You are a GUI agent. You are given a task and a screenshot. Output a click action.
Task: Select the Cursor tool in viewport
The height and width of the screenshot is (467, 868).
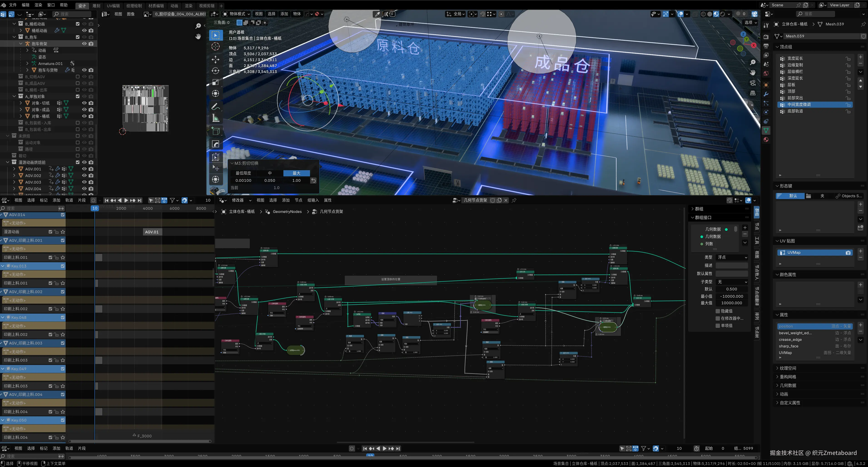coord(216,47)
